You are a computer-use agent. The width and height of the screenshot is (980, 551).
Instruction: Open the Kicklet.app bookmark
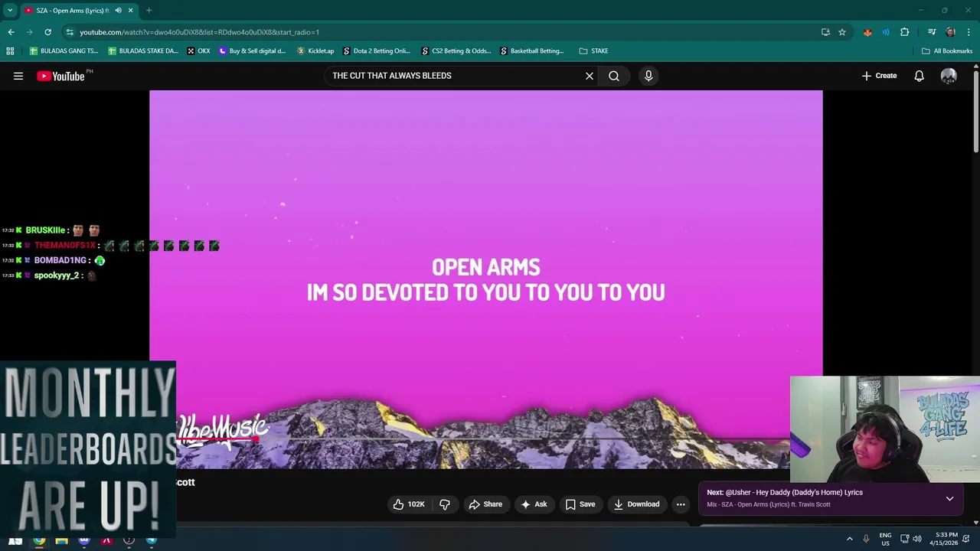pos(315,51)
